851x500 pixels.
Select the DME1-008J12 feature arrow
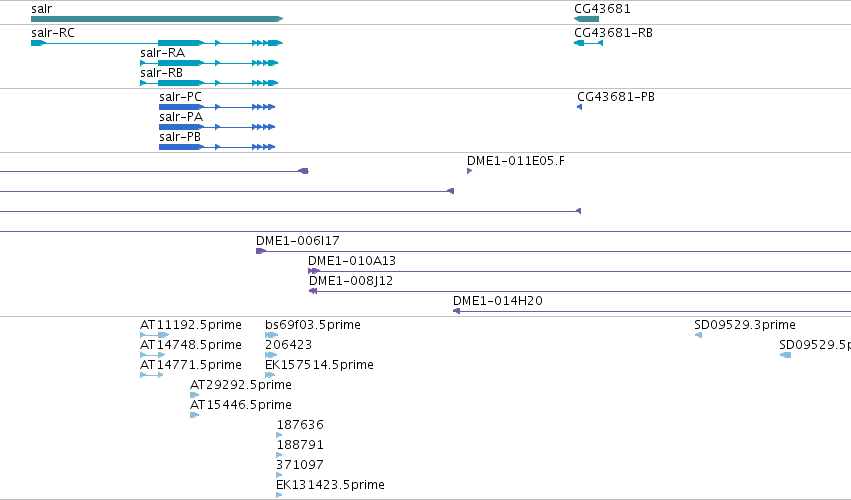click(x=313, y=291)
